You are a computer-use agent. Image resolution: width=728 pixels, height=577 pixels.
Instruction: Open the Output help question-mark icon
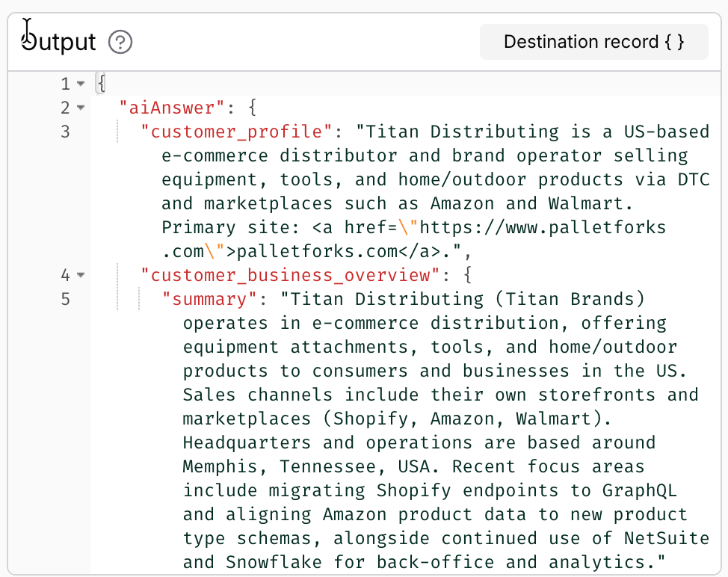[120, 43]
